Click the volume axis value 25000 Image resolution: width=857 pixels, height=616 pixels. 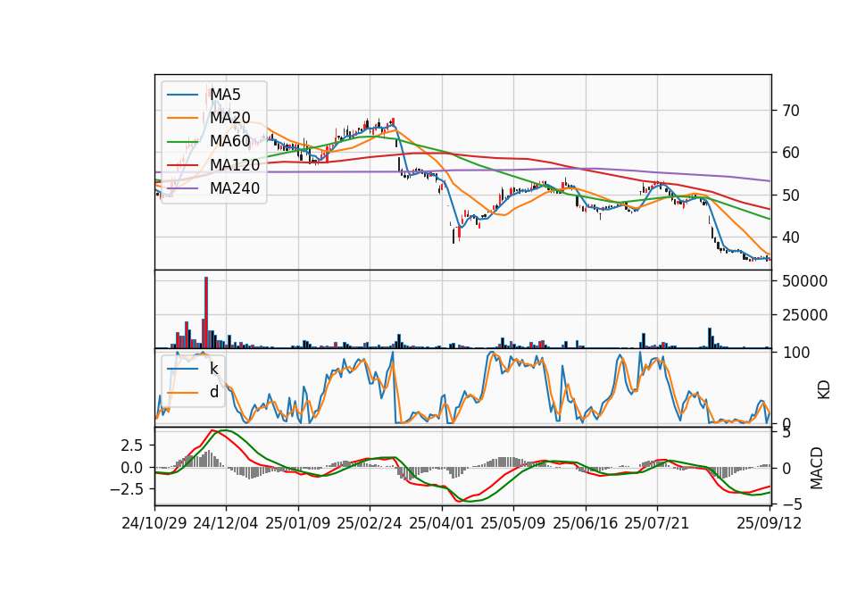point(804,315)
